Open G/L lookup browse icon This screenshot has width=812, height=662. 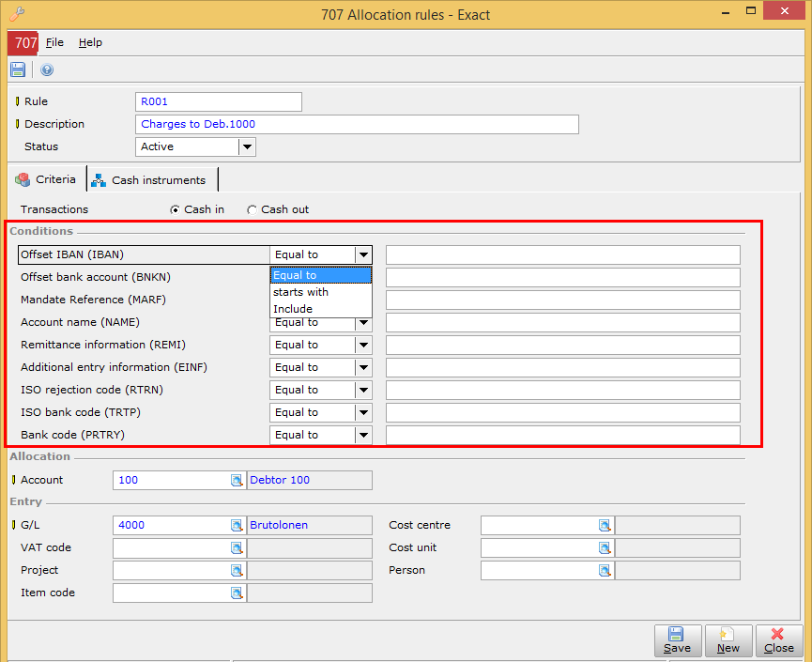237,525
